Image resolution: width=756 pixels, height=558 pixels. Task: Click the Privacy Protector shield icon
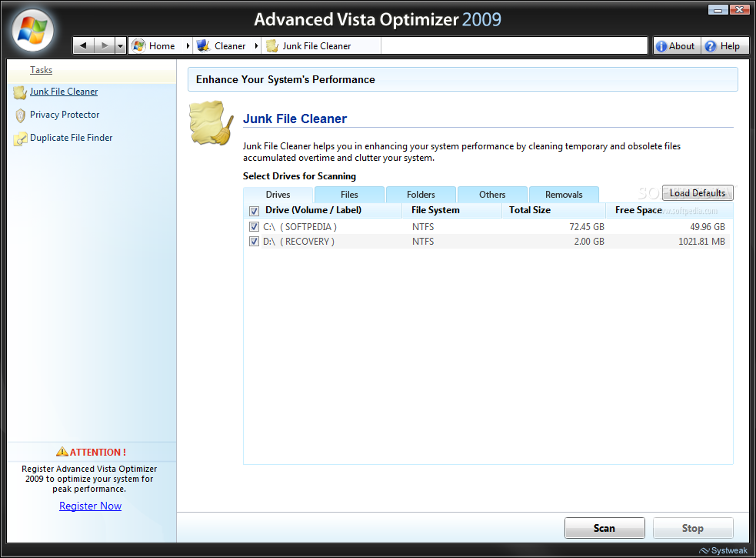click(x=20, y=115)
